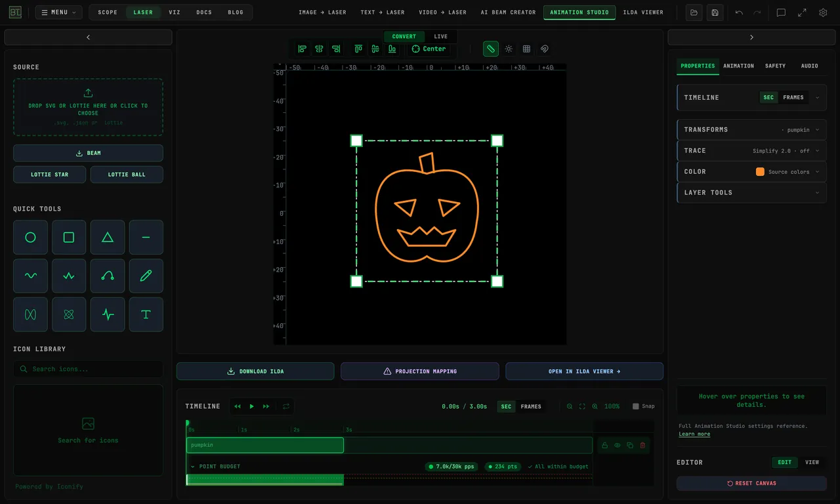Play the timeline animation
This screenshot has width=840, height=504.
click(251, 406)
